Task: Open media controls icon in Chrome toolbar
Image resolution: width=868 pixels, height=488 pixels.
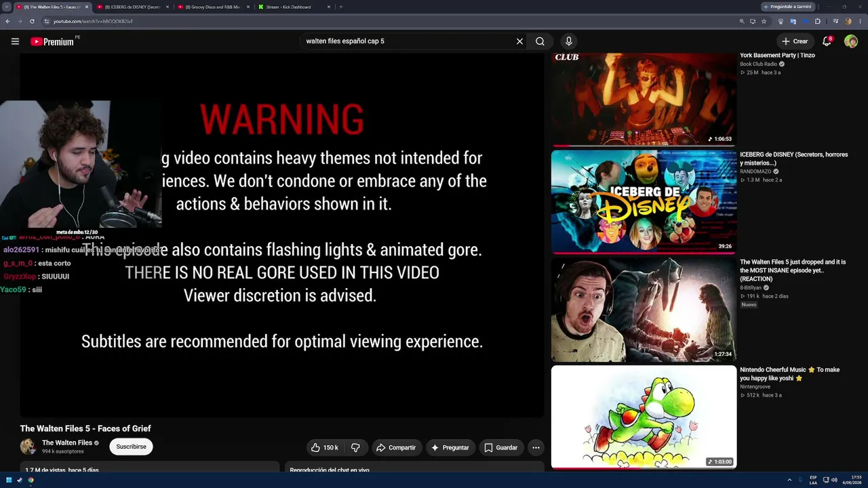Action: point(835,21)
